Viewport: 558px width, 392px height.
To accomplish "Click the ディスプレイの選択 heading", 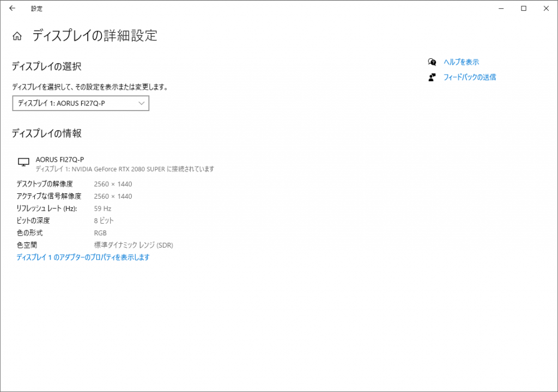I will (x=47, y=66).
